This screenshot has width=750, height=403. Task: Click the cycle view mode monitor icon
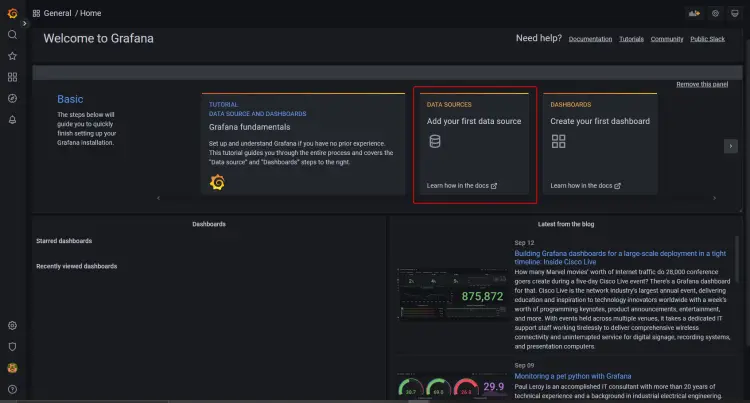coord(735,13)
